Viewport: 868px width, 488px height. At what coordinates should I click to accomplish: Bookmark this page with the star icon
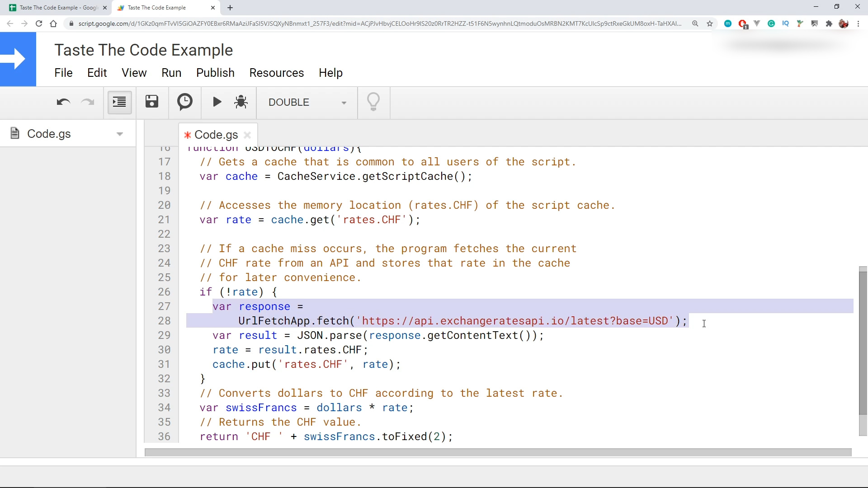click(x=710, y=23)
